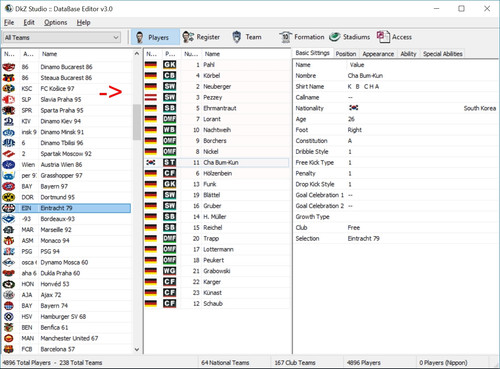Viewport: 500px width, 369px height.
Task: Open the Register section
Action: (201, 37)
